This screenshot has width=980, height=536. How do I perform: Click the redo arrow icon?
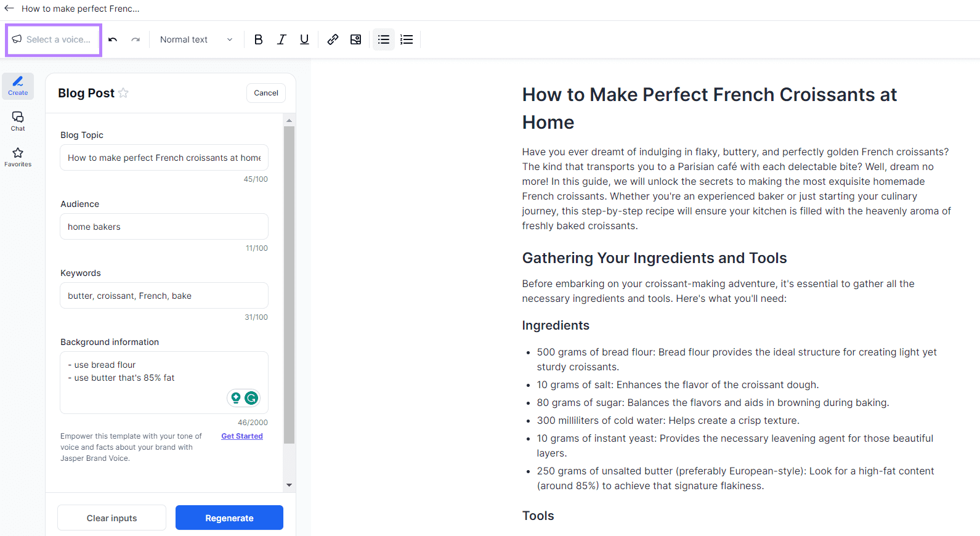136,39
